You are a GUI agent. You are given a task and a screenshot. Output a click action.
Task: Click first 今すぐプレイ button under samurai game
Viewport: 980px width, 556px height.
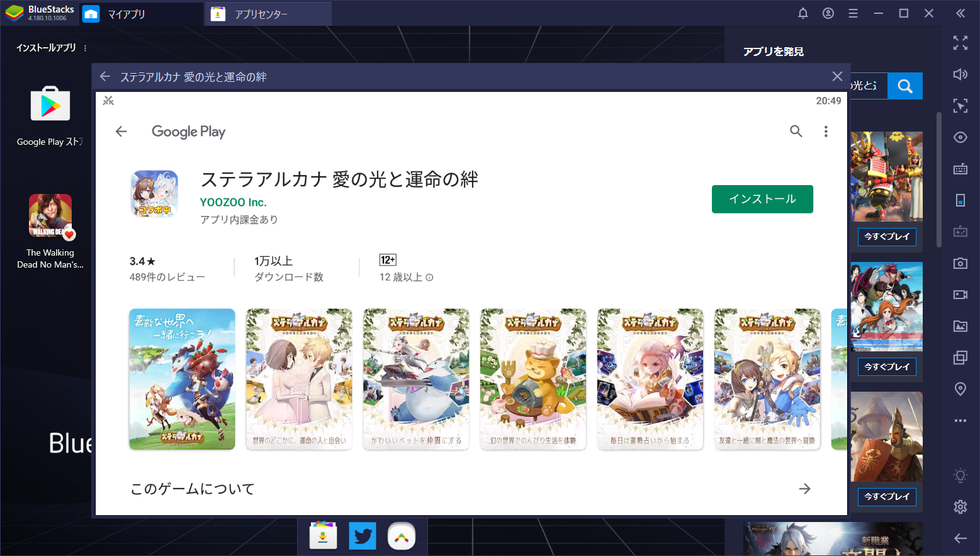click(887, 237)
